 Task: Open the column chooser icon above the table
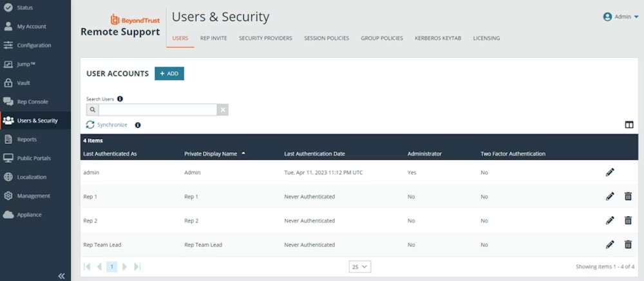(x=629, y=125)
